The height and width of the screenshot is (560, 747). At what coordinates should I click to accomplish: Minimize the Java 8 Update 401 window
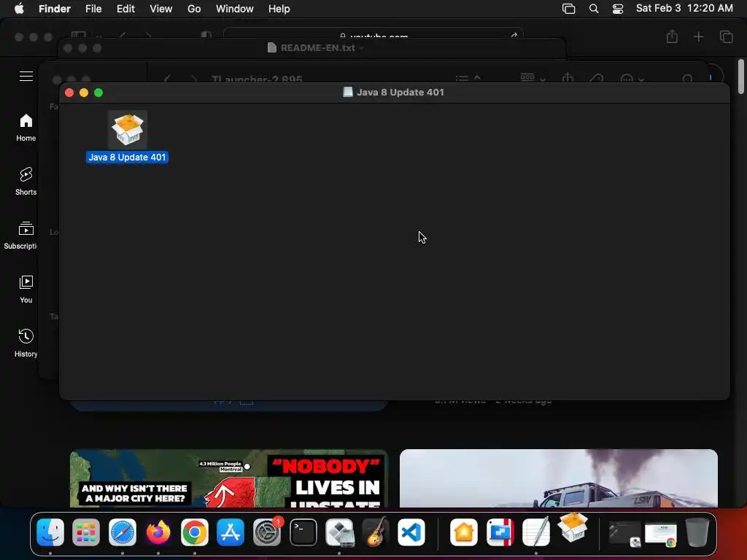click(x=84, y=93)
